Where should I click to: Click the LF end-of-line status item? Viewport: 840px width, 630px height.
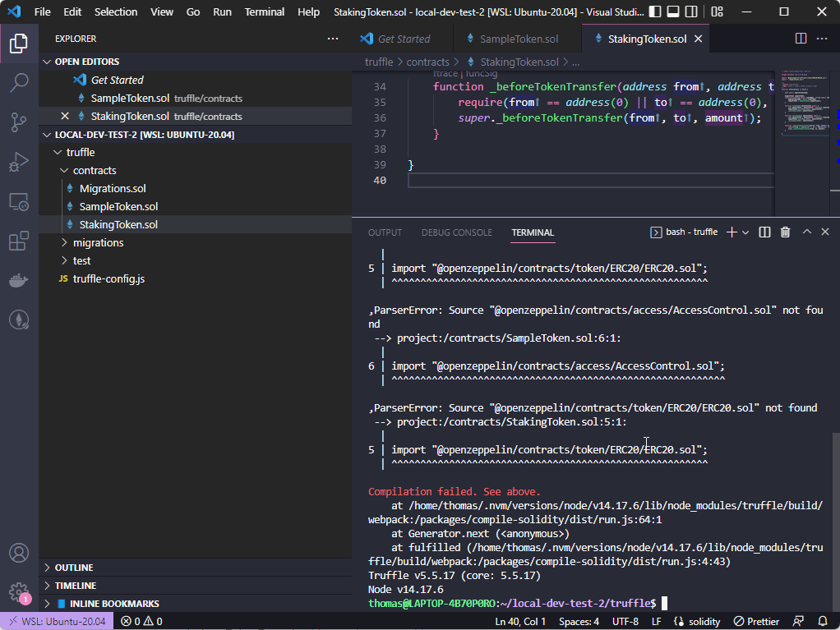point(656,622)
